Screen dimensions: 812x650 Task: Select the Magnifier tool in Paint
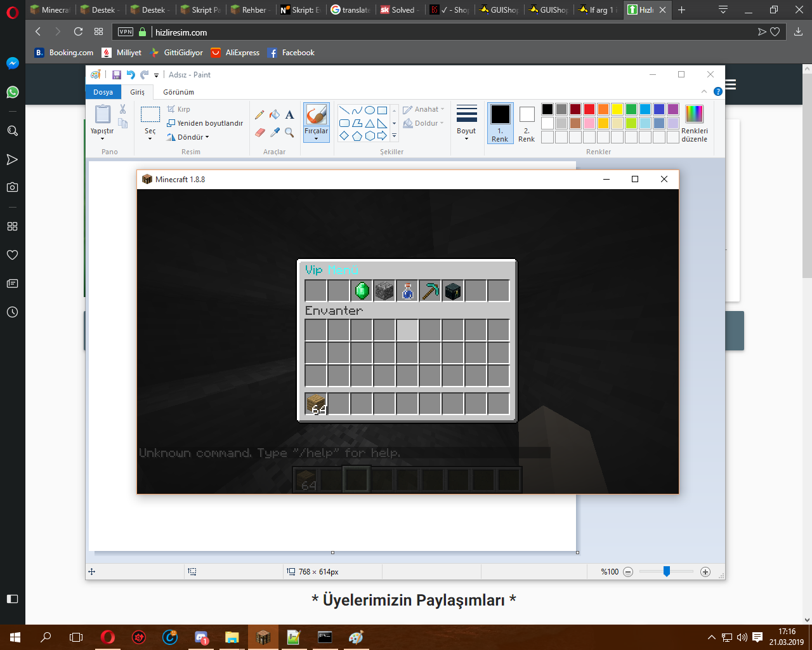(x=289, y=132)
